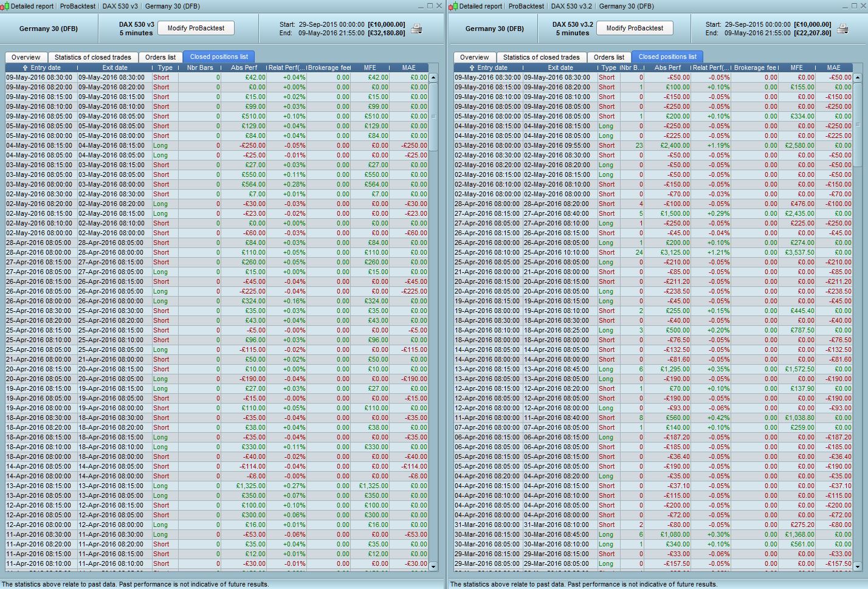Click the ending balance [£22,207.80] in the header

click(813, 33)
